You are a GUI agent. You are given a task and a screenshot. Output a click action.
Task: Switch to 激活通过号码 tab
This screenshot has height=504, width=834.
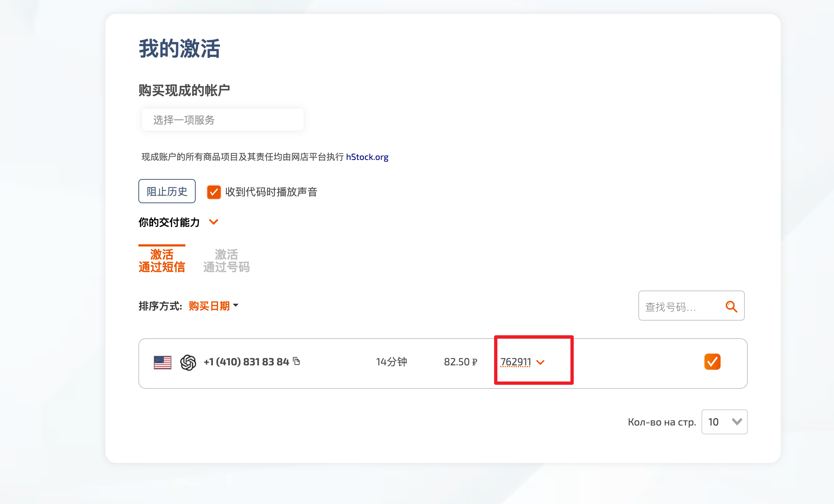226,260
